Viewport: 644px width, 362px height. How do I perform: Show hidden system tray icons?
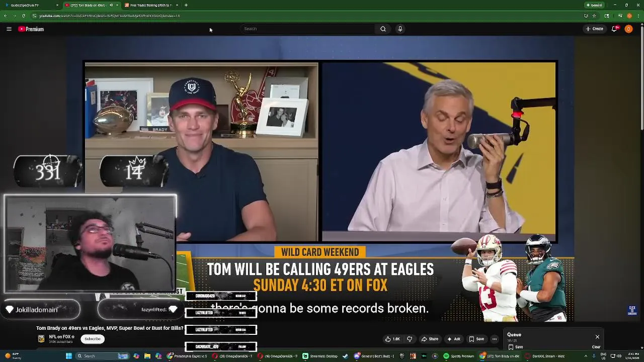point(586,356)
